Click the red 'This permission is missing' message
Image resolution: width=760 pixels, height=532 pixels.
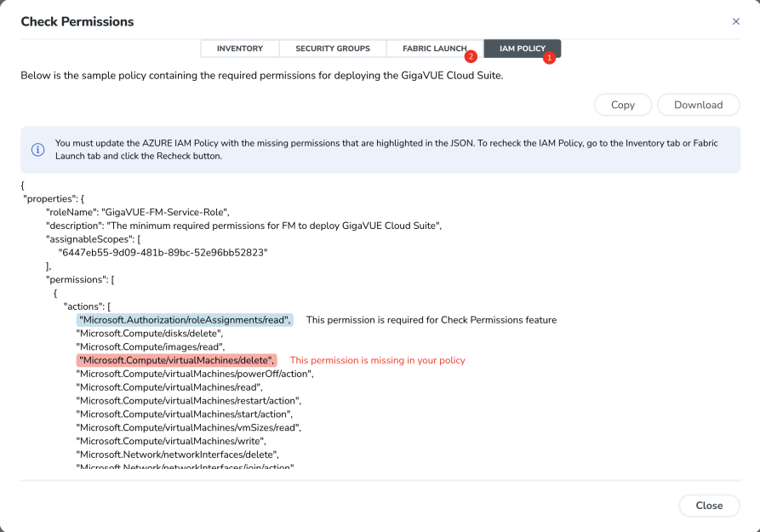(377, 360)
